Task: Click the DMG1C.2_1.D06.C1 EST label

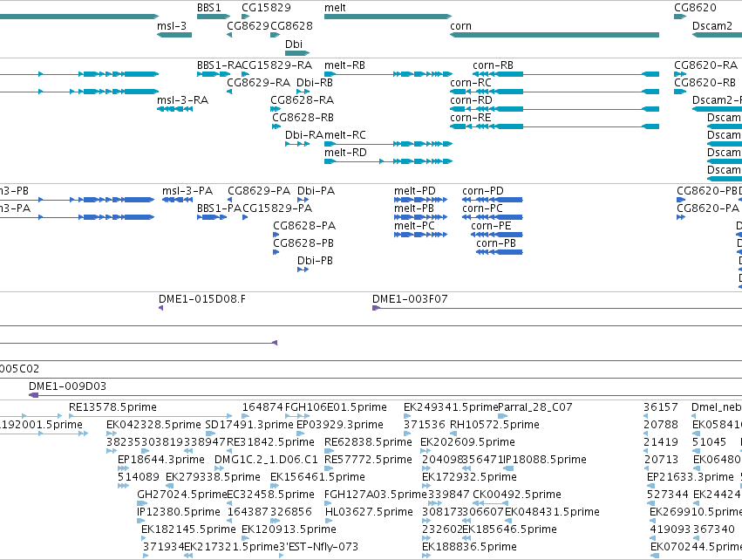Action: pyautogui.click(x=267, y=460)
